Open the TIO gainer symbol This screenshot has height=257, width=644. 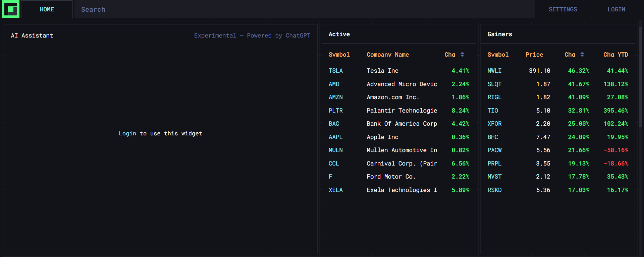point(493,111)
